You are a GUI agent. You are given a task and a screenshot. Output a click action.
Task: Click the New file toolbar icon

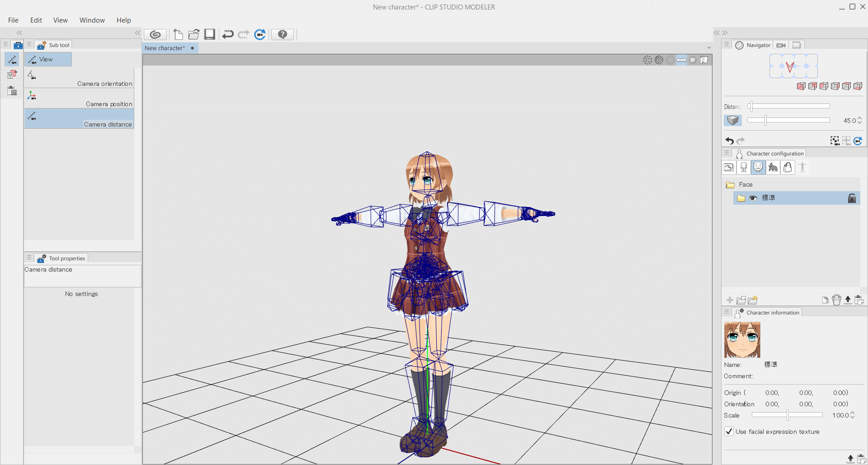point(178,34)
